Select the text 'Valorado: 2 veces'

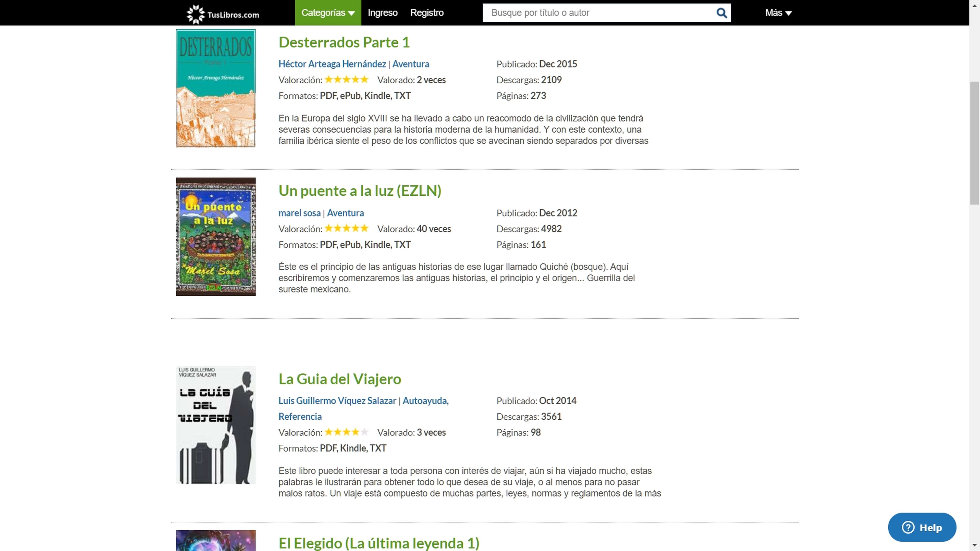(411, 80)
